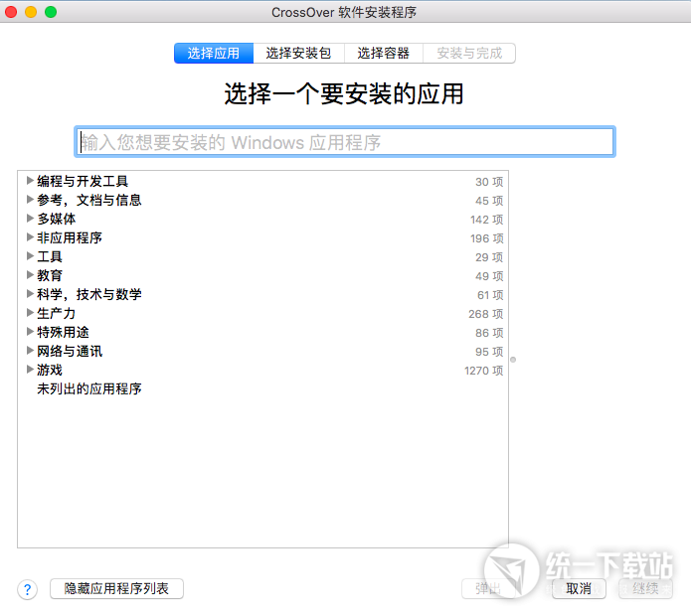Screen dimensions: 691x616
Task: Open the help question mark button
Action: 27,589
